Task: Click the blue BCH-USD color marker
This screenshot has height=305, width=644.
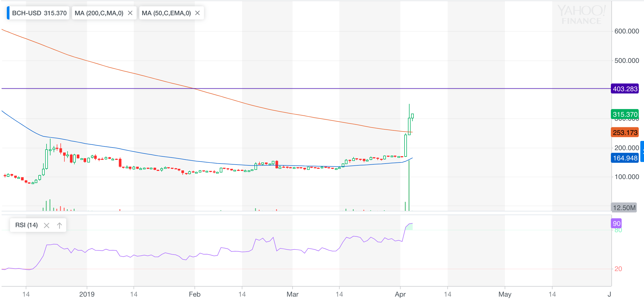Action: click(x=8, y=13)
